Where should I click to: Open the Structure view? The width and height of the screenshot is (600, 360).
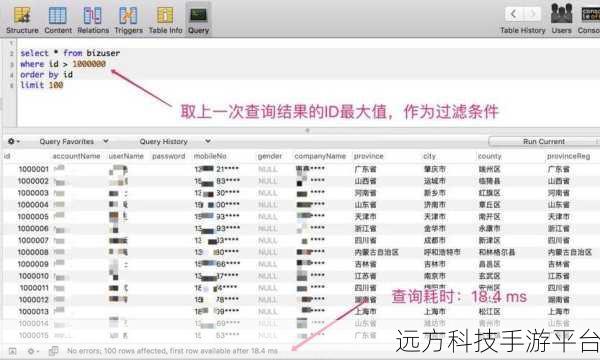[x=22, y=20]
